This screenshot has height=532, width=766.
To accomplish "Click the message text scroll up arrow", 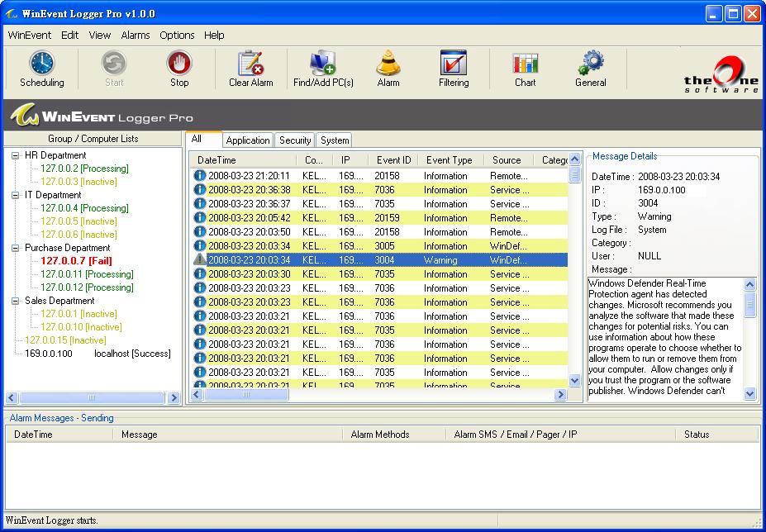I will tap(749, 284).
